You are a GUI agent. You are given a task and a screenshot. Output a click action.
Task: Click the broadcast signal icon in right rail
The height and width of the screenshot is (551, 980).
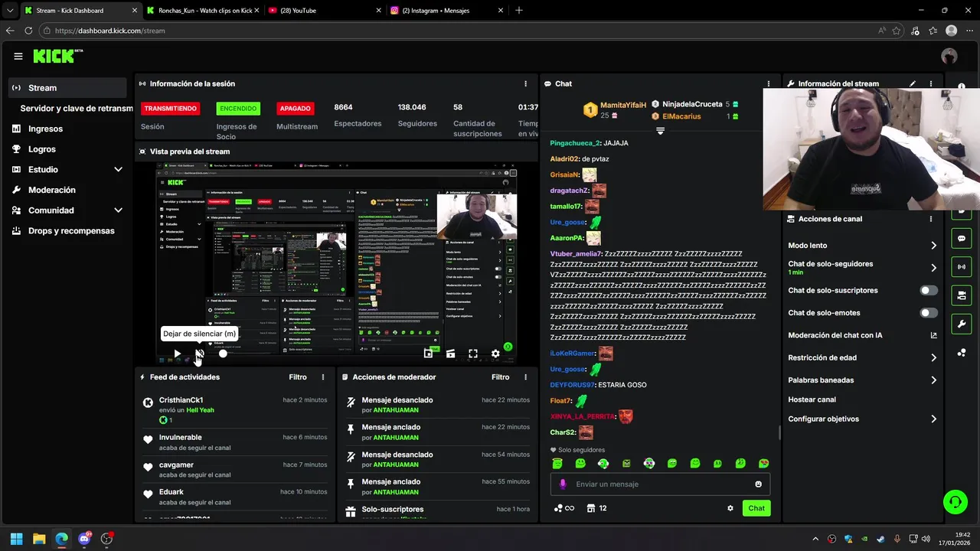962,267
